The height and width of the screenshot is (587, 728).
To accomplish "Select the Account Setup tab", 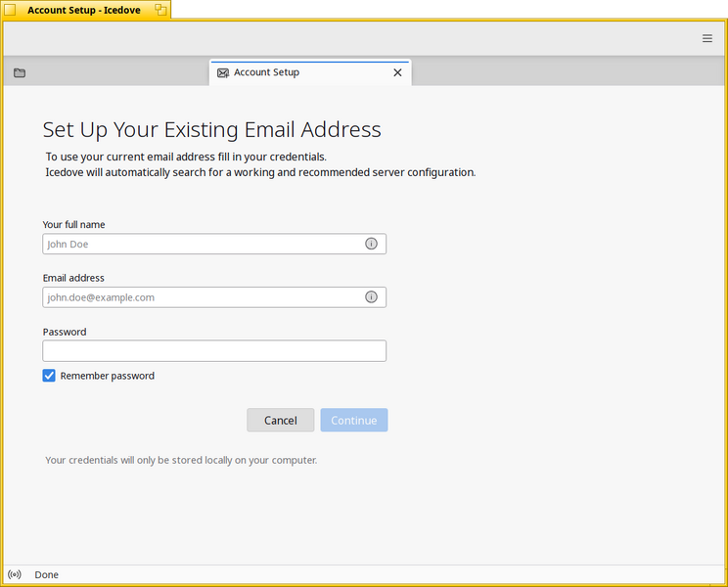I will pos(310,72).
